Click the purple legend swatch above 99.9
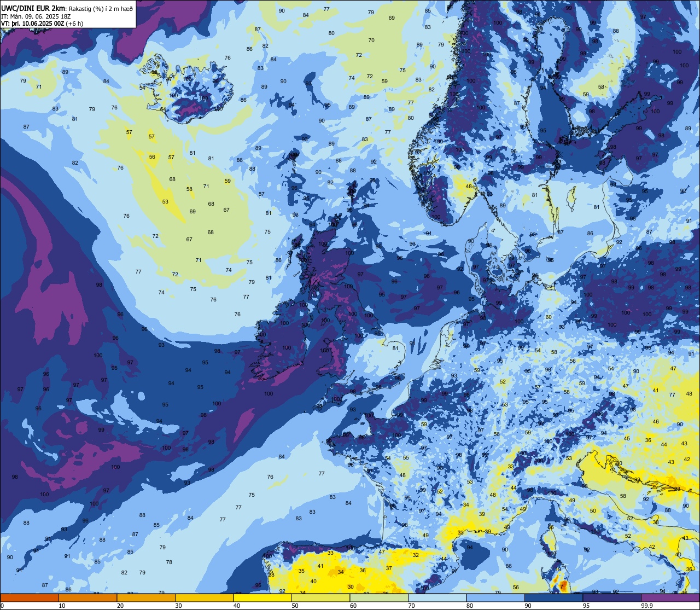The width and height of the screenshot is (700, 610). [670, 598]
